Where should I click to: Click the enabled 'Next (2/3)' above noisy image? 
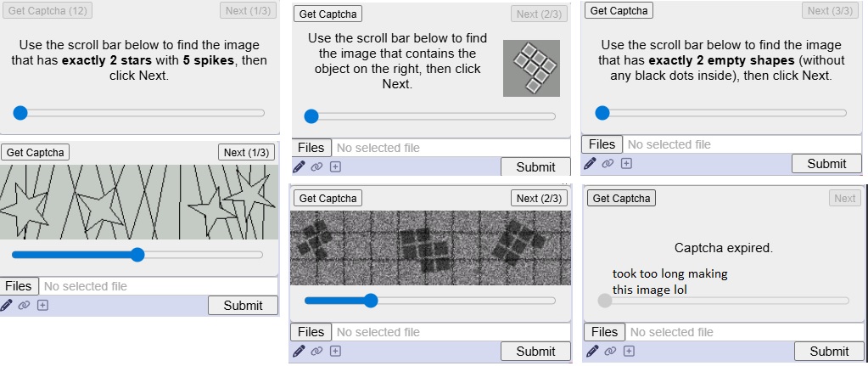tap(539, 198)
